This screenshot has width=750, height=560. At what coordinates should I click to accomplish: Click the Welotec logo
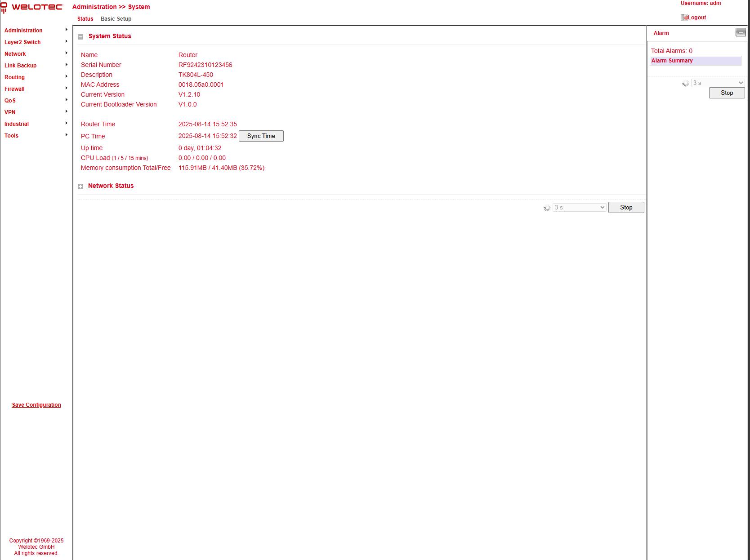click(x=32, y=7)
